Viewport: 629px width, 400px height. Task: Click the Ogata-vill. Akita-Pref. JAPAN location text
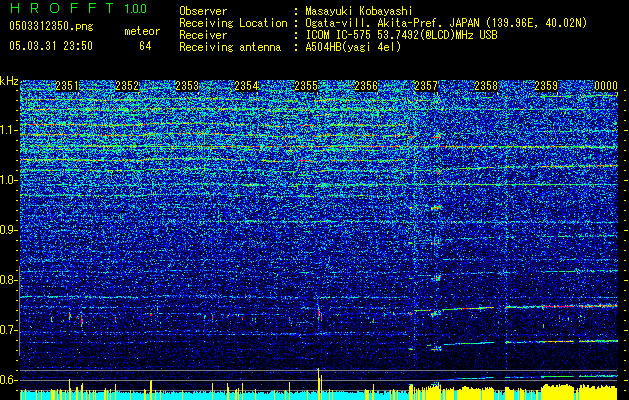pyautogui.click(x=446, y=23)
